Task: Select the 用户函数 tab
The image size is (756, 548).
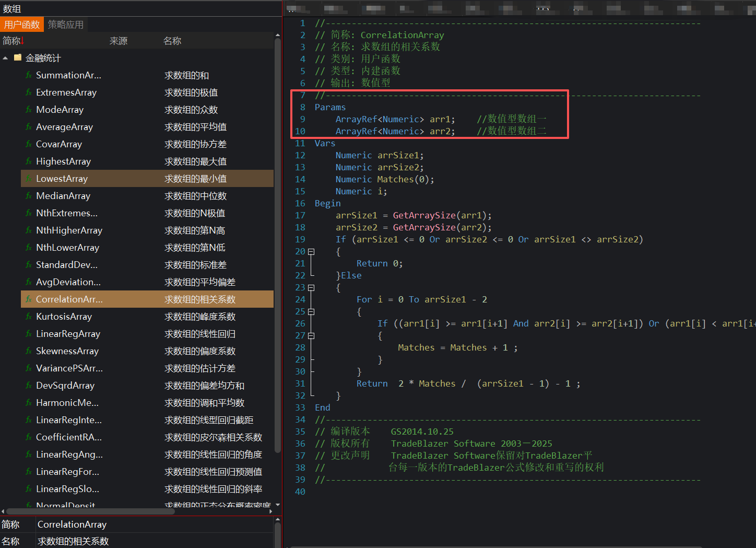Action: [x=22, y=25]
